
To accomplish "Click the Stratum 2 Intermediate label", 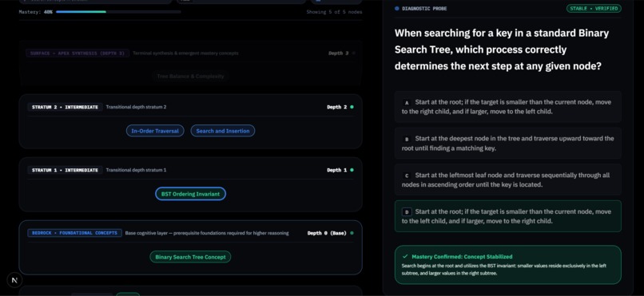I will tap(65, 107).
